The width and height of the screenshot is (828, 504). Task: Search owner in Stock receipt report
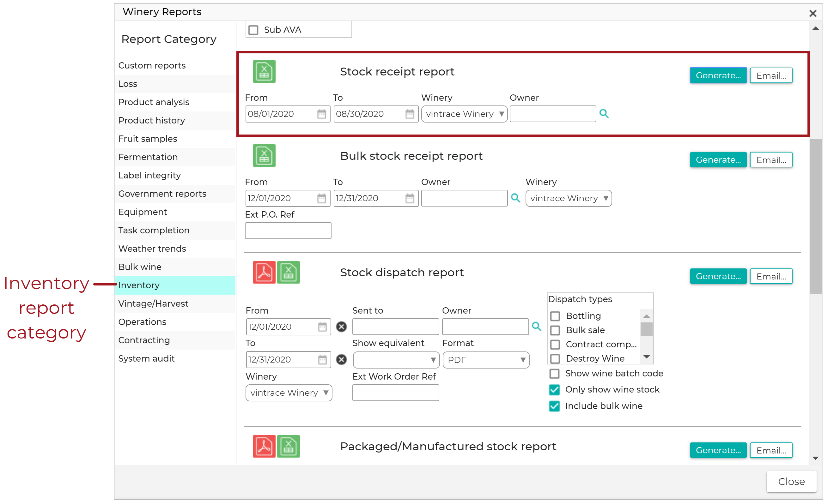click(x=604, y=114)
